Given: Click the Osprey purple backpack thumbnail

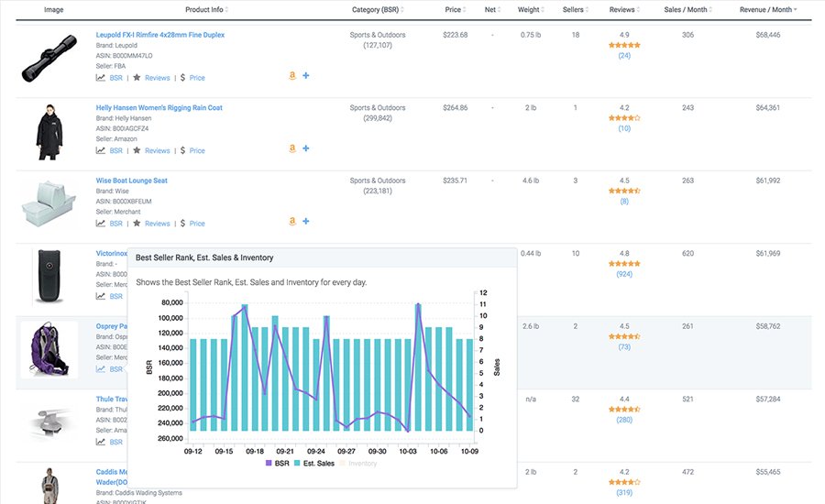Looking at the screenshot, I should (x=49, y=349).
